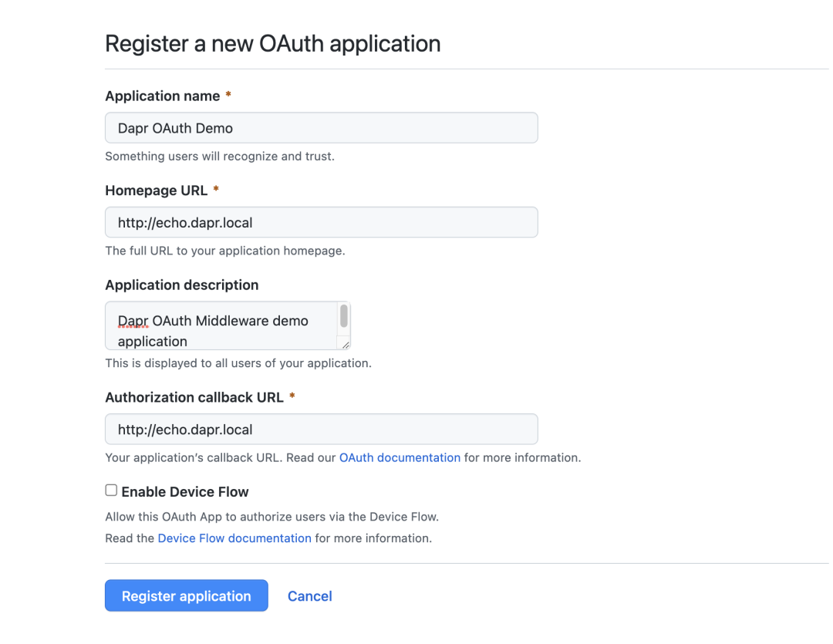Focus the Homepage URL text field
This screenshot has width=833, height=644.
tap(322, 222)
